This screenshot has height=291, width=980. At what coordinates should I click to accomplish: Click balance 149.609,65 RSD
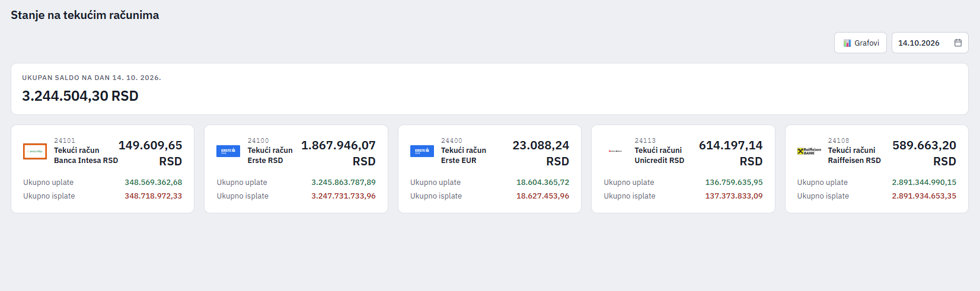pos(151,153)
